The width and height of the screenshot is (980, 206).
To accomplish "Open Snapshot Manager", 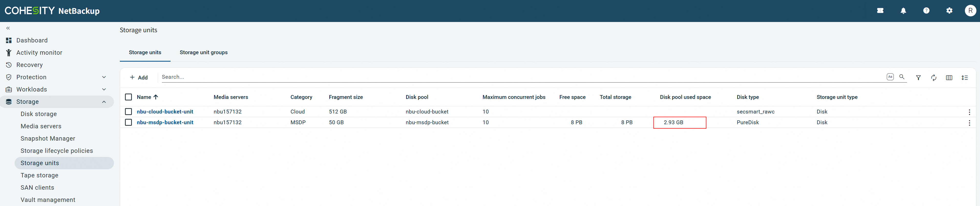I will [48, 139].
